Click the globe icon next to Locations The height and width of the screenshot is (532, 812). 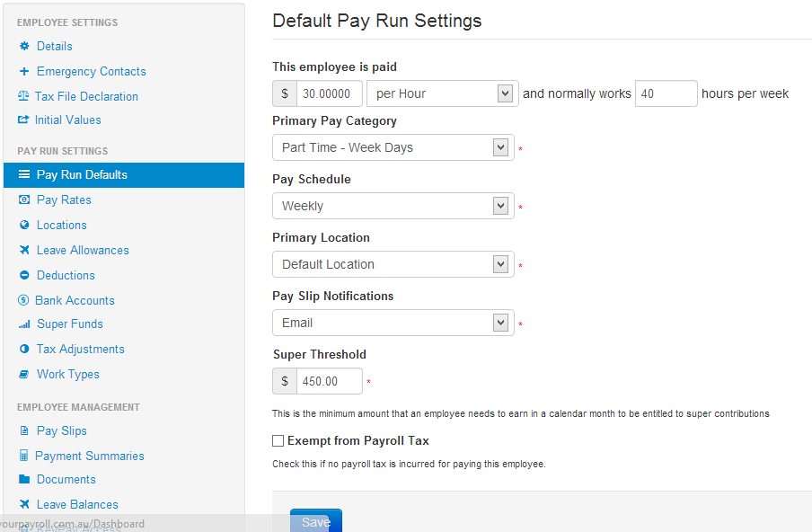click(x=24, y=225)
